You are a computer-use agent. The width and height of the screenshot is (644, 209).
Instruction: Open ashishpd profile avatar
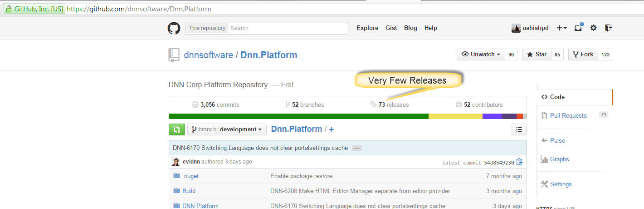[516, 28]
